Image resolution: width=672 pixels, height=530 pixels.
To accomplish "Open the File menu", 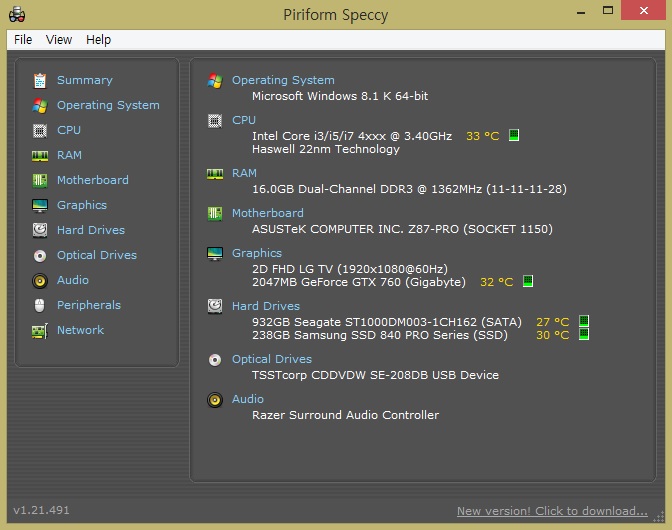I will click(x=23, y=40).
